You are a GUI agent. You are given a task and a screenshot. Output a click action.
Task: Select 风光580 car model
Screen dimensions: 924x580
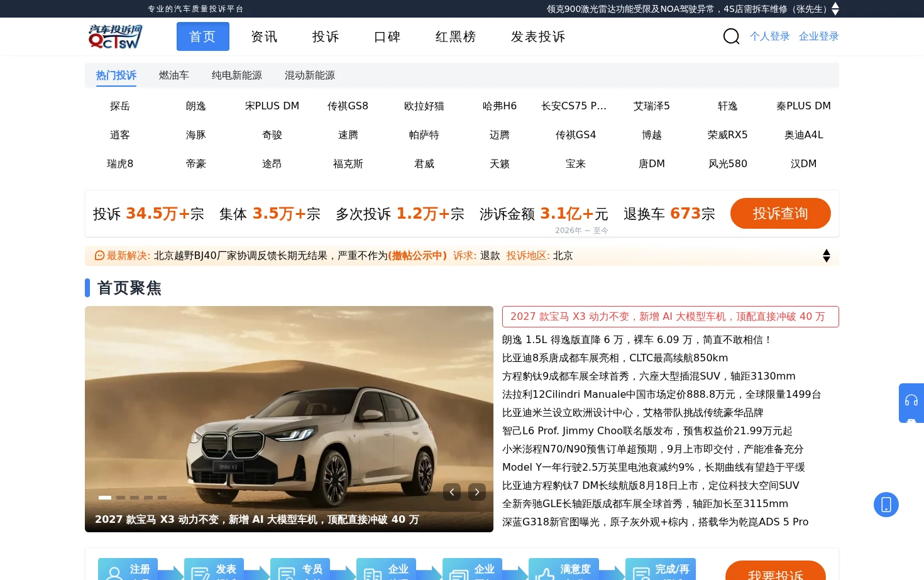728,164
